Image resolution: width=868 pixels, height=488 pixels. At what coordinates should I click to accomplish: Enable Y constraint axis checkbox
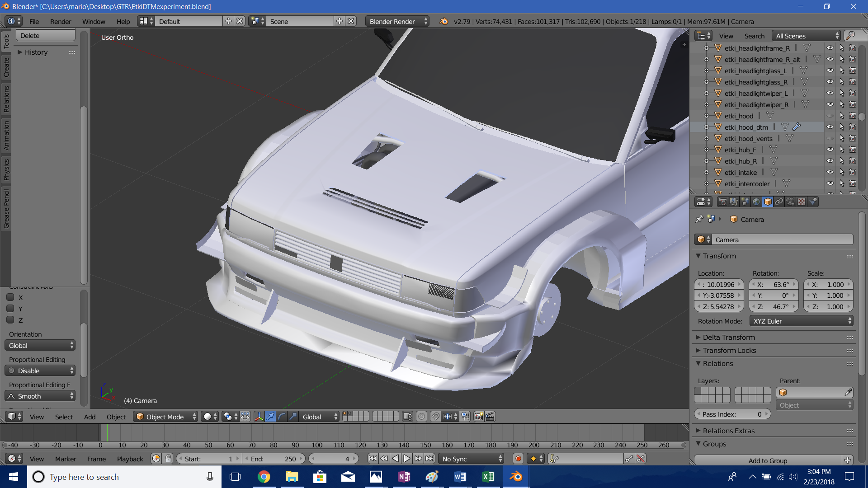[x=10, y=309]
